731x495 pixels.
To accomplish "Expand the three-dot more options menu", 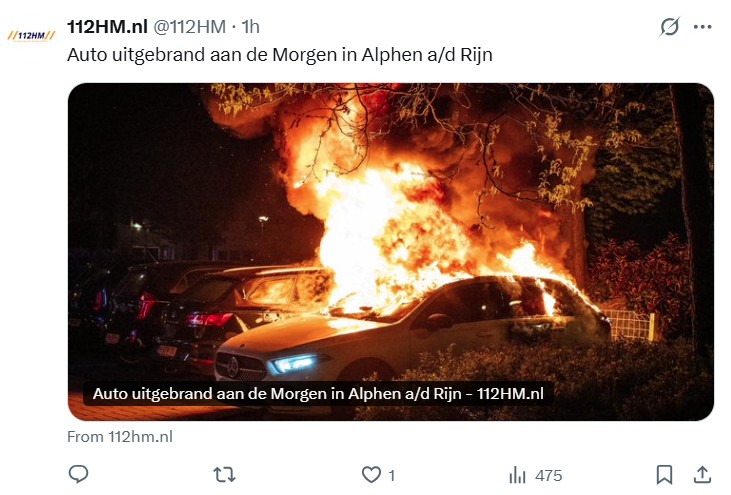I will (x=703, y=27).
